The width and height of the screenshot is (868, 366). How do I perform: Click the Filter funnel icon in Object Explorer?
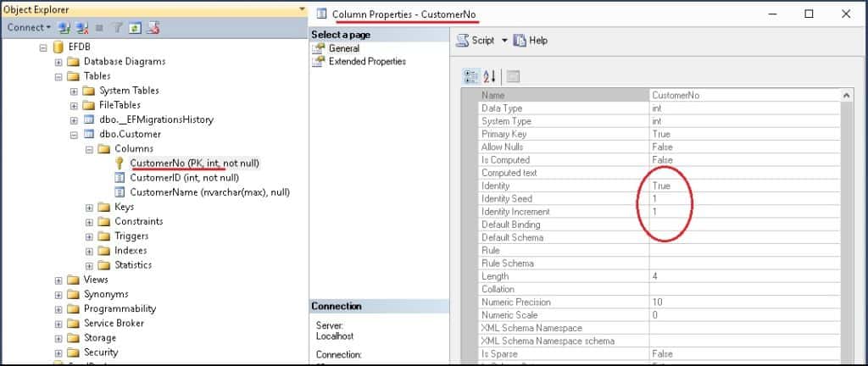(117, 27)
